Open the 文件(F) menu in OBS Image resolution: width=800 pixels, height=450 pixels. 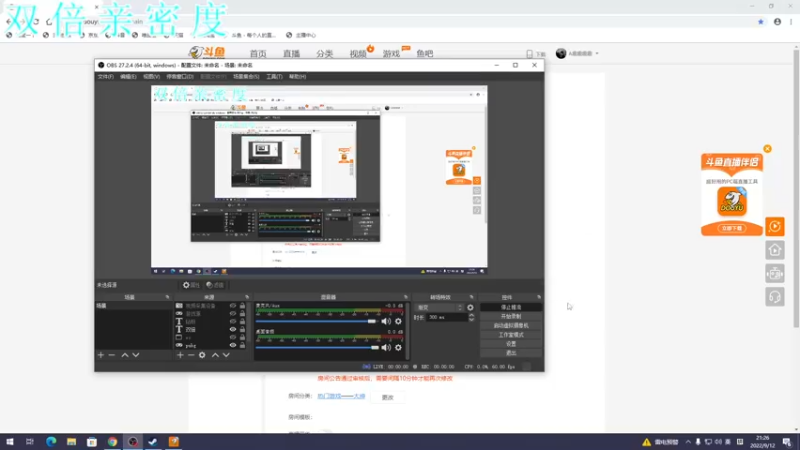(x=106, y=77)
